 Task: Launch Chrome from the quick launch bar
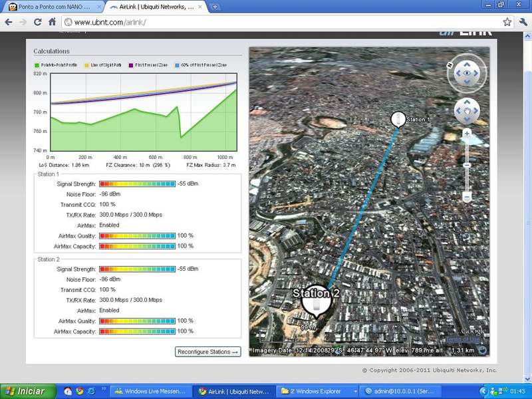[x=79, y=391]
